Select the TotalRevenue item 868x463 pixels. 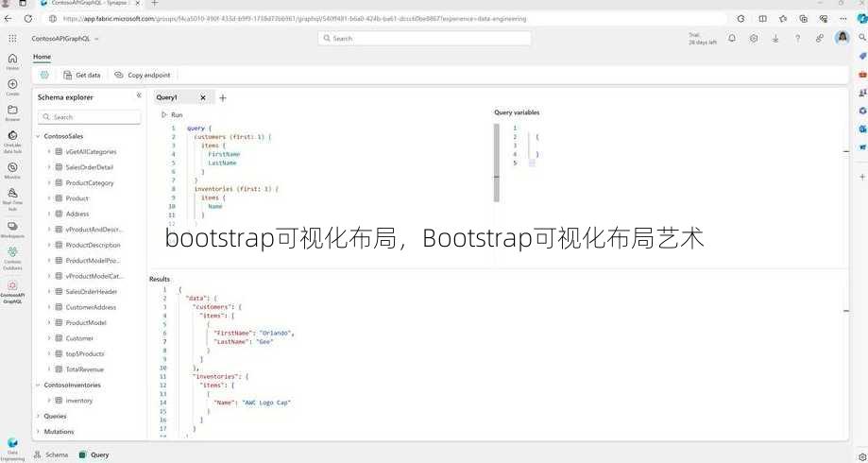tap(84, 369)
